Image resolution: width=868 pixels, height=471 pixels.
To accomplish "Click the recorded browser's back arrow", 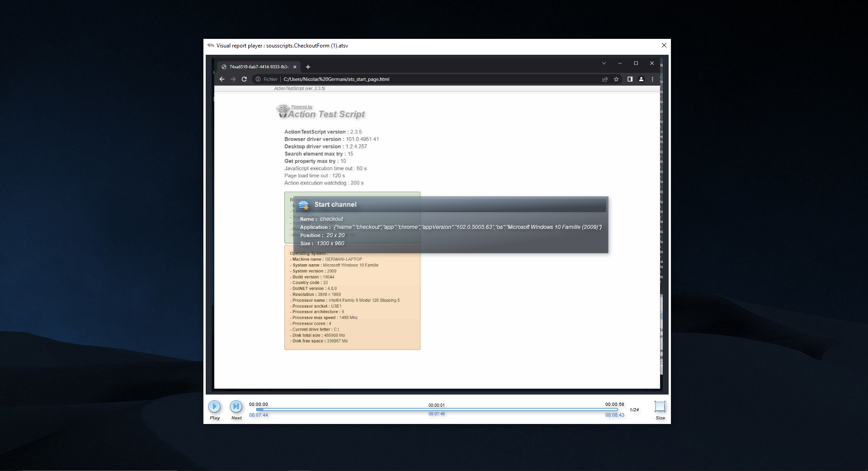I will (x=222, y=79).
